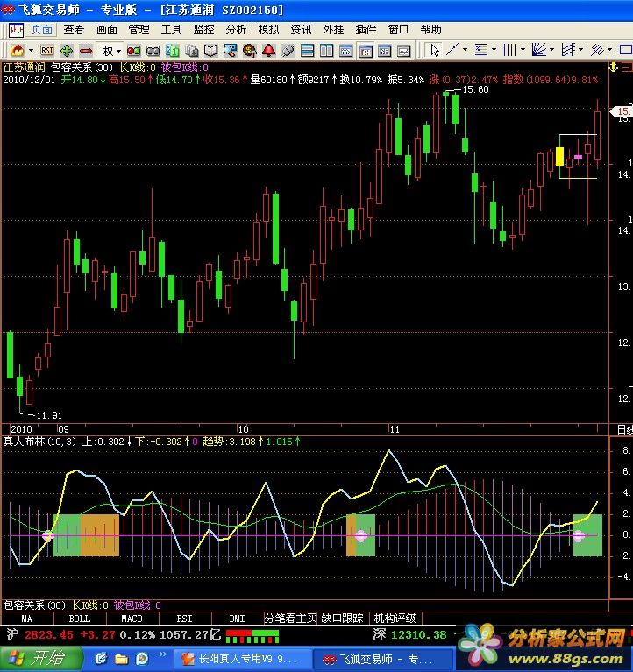
Task: Click the quick-launch folder icon in taskbar
Action: pyautogui.click(x=121, y=659)
